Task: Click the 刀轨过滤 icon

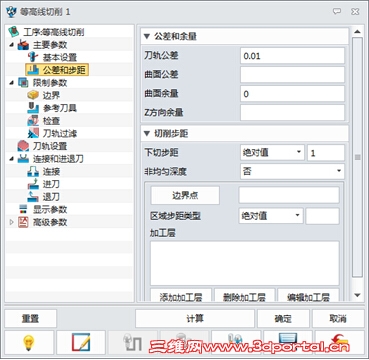Action: click(x=33, y=133)
